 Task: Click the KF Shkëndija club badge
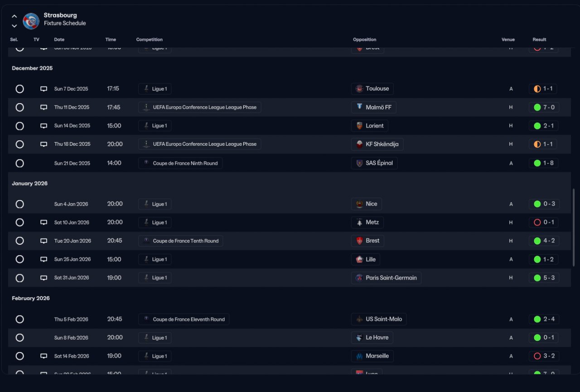pyautogui.click(x=359, y=144)
